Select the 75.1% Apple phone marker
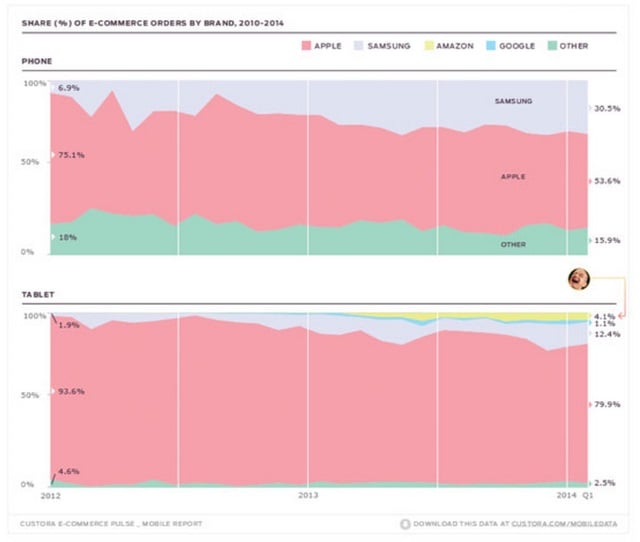Viewport: 640px width, 542px height. tap(52, 155)
